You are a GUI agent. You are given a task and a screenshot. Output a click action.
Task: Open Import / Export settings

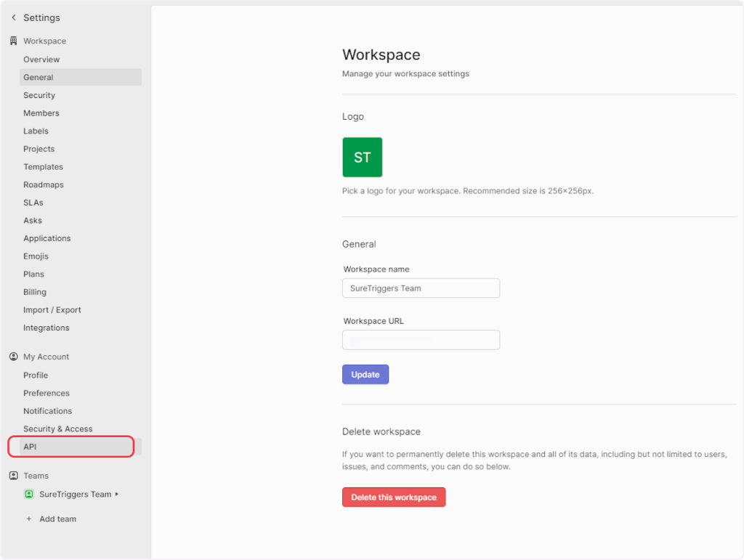[52, 310]
